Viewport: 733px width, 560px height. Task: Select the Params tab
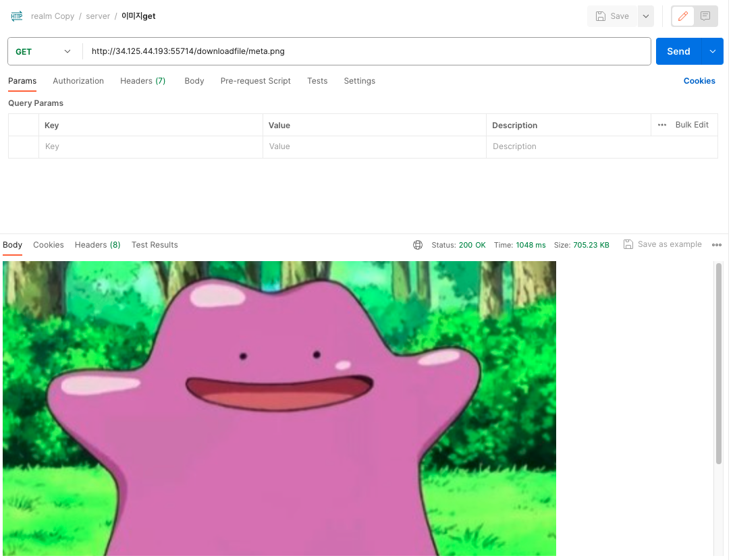(22, 81)
